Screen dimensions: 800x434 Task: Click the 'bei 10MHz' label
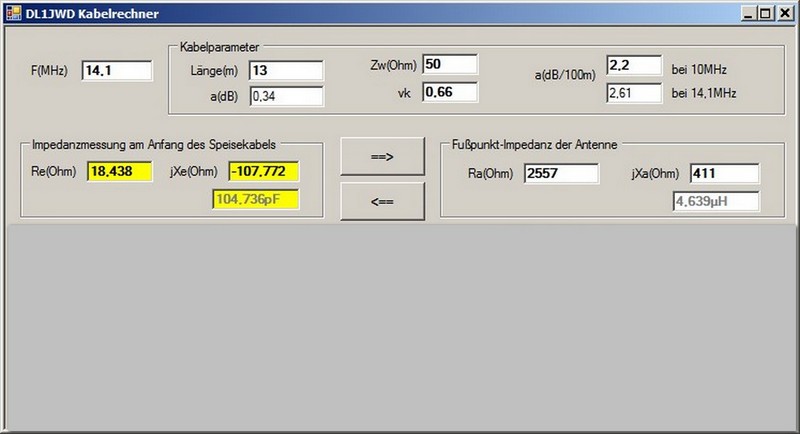click(699, 69)
